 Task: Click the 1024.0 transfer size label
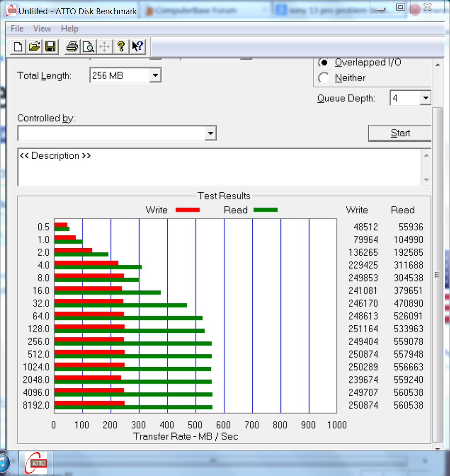(x=36, y=367)
